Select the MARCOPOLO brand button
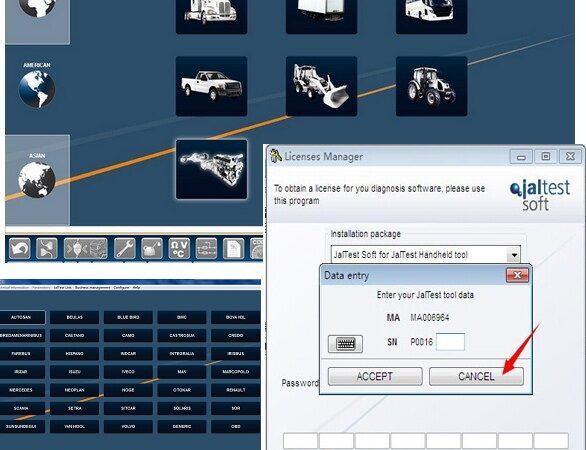 click(x=235, y=372)
